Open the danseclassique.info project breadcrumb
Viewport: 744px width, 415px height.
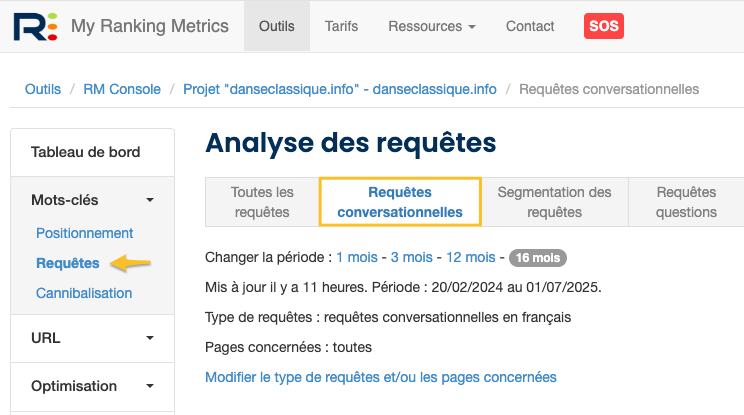point(340,89)
